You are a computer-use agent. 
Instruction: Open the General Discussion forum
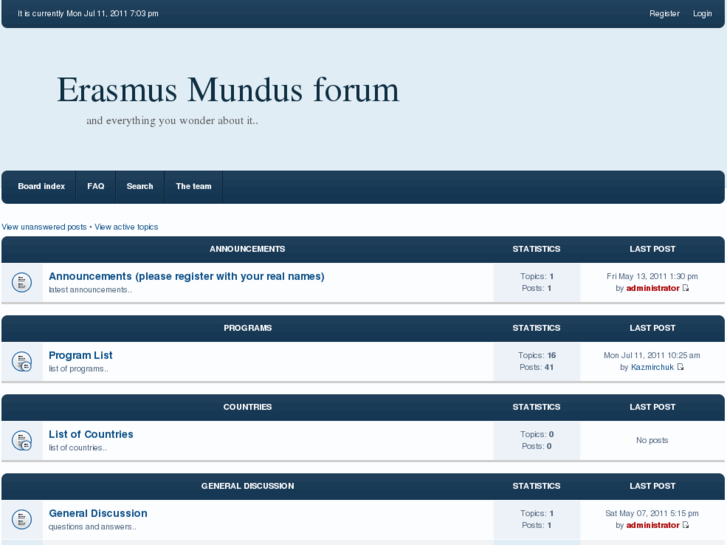pos(98,513)
